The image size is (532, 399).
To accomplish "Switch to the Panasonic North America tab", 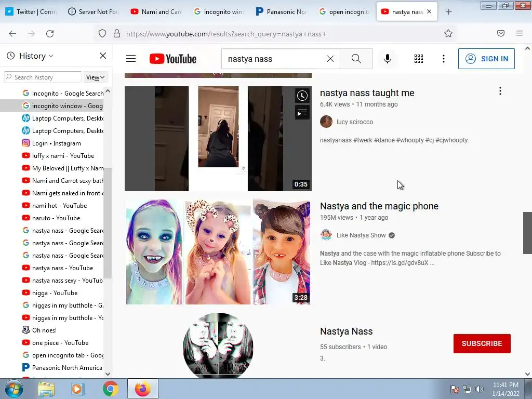I will 282,12.
